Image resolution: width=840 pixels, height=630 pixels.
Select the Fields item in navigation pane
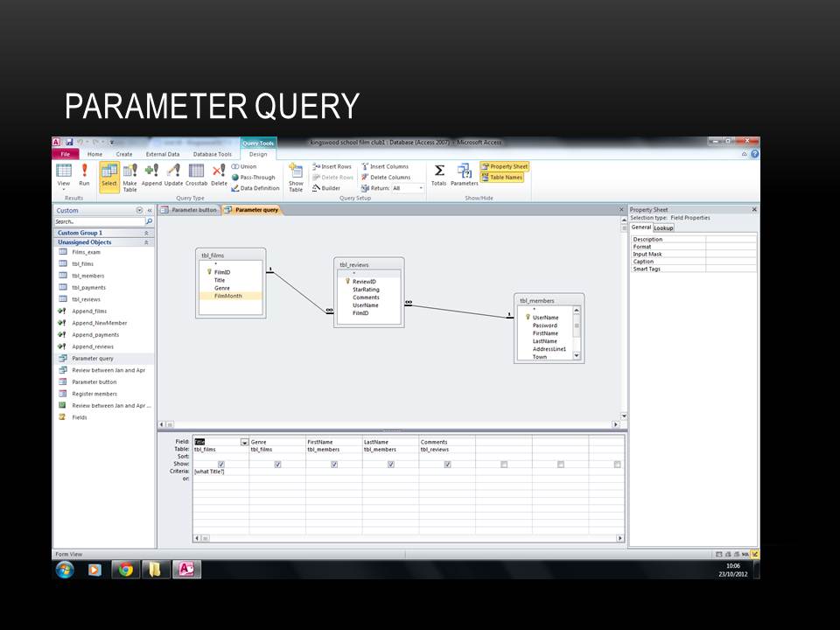pos(80,417)
